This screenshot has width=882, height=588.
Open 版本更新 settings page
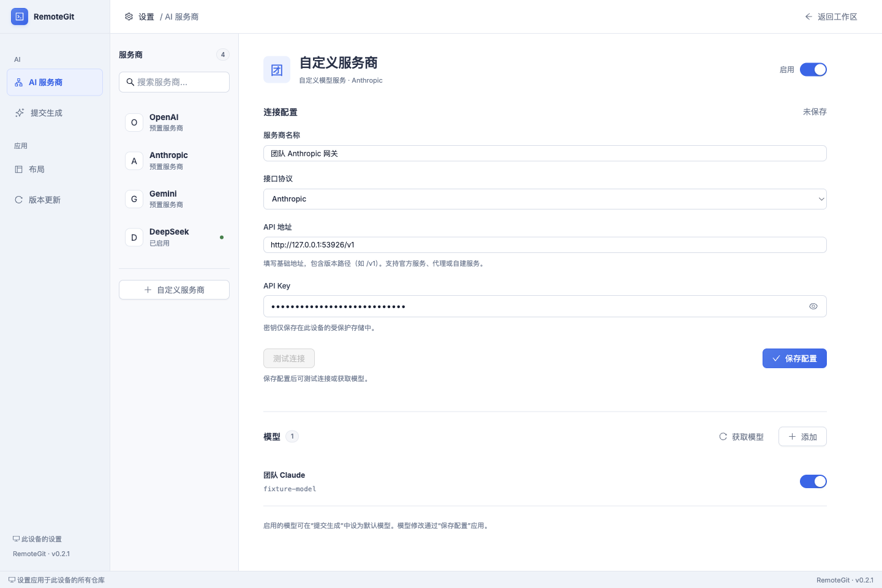pyautogui.click(x=55, y=200)
